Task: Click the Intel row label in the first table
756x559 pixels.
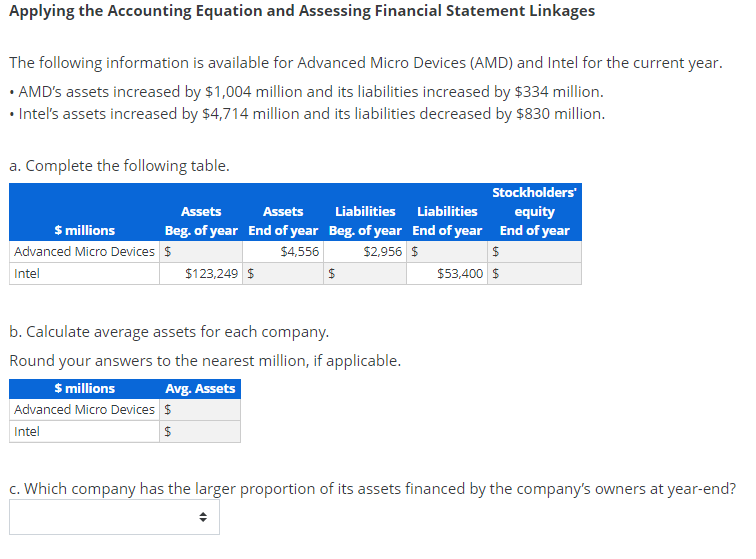Action: 27,273
